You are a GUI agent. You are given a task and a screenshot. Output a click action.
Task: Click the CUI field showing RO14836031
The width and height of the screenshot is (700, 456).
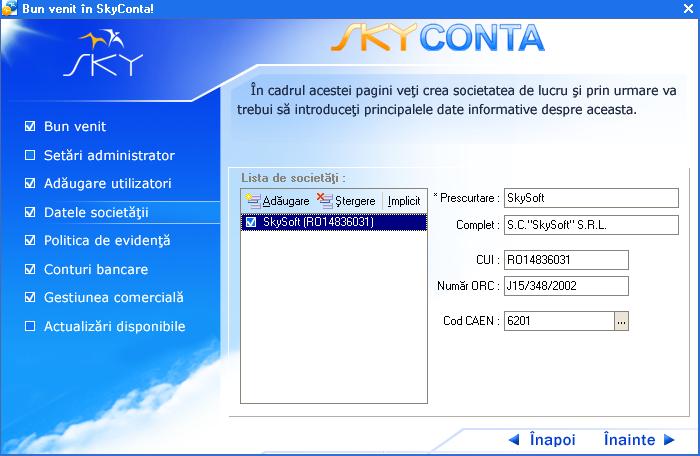[x=566, y=259]
